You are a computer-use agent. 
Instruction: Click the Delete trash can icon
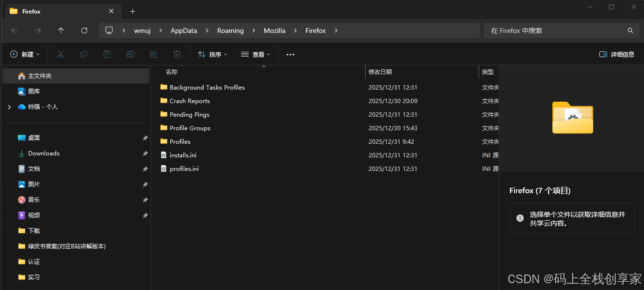click(x=177, y=54)
